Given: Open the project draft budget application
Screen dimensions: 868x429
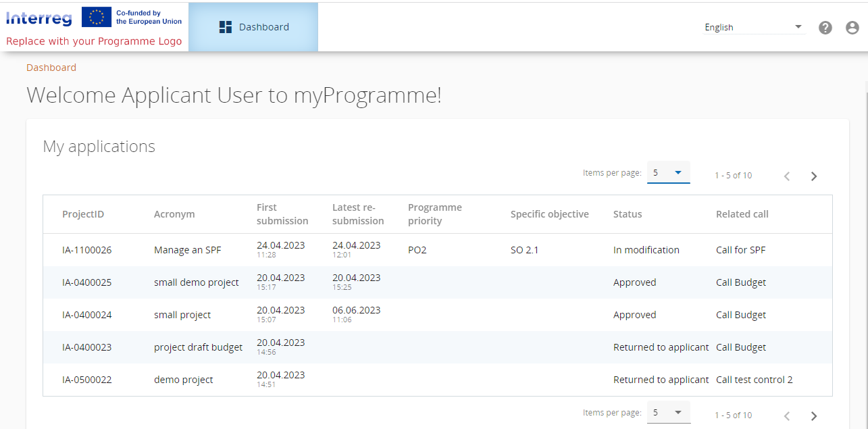Looking at the screenshot, I should [x=198, y=347].
